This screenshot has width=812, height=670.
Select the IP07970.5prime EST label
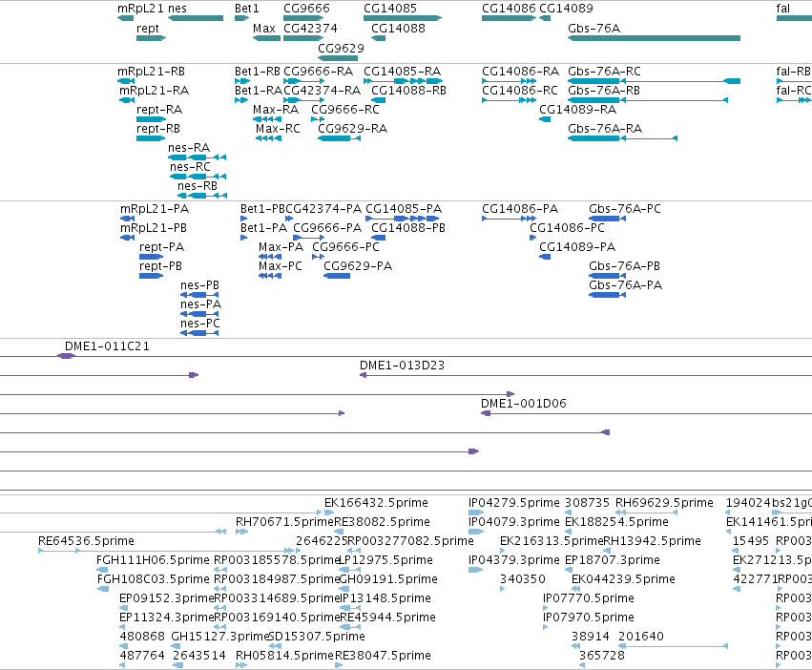click(589, 618)
